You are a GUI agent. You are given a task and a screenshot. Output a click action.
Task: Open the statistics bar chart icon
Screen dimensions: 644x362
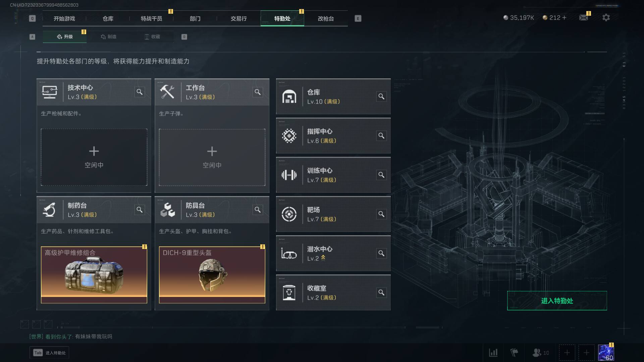493,353
